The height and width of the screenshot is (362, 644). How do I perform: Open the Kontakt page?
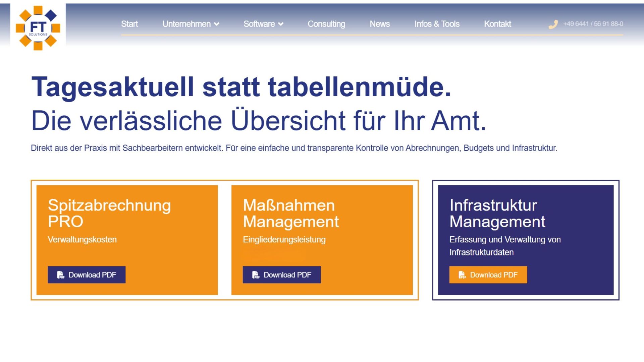point(497,24)
